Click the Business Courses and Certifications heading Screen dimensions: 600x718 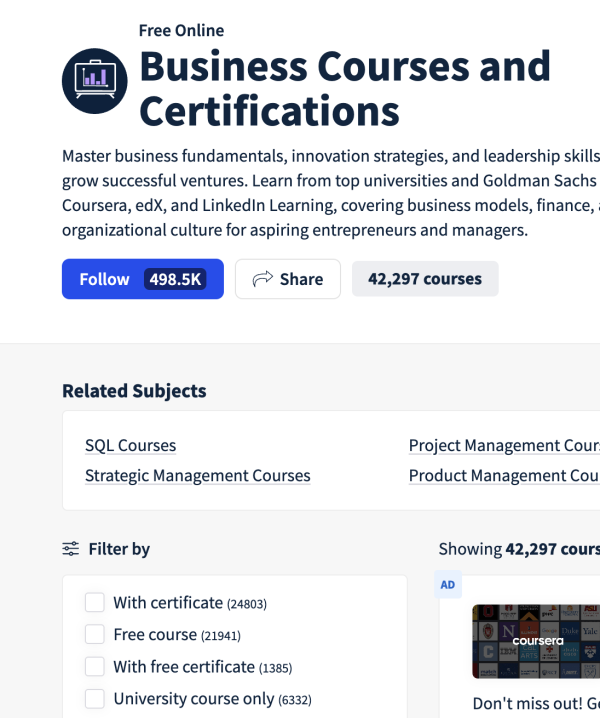344,88
